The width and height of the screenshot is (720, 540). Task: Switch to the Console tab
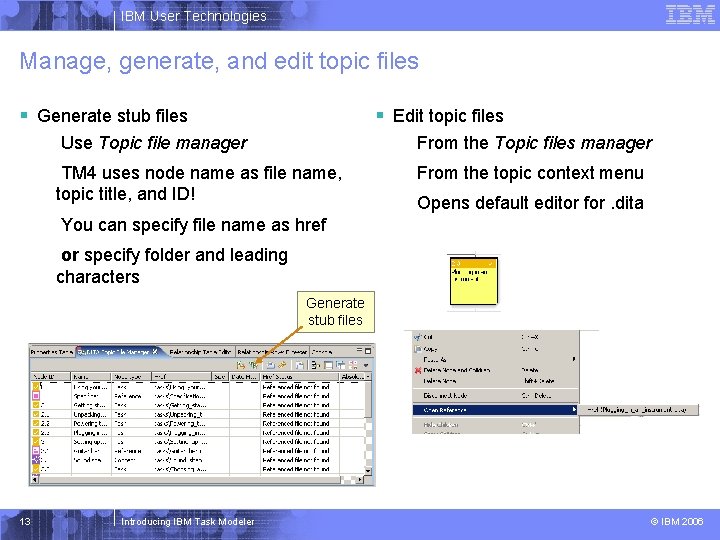322,352
